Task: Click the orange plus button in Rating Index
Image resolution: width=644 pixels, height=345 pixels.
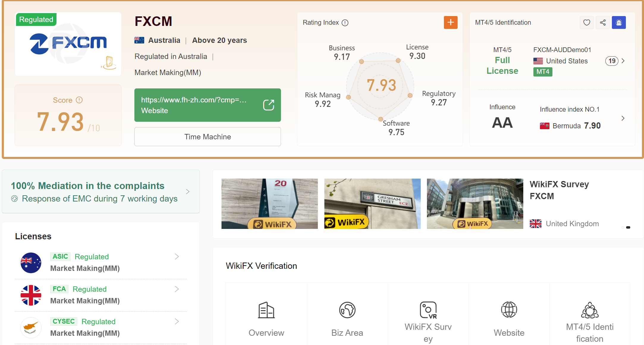Action: click(x=450, y=22)
